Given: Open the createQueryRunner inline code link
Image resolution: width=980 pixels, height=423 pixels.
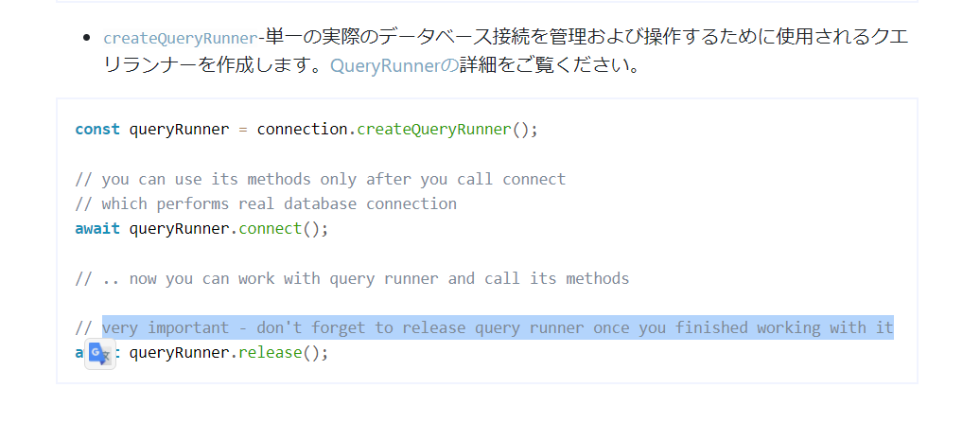Looking at the screenshot, I should [181, 38].
